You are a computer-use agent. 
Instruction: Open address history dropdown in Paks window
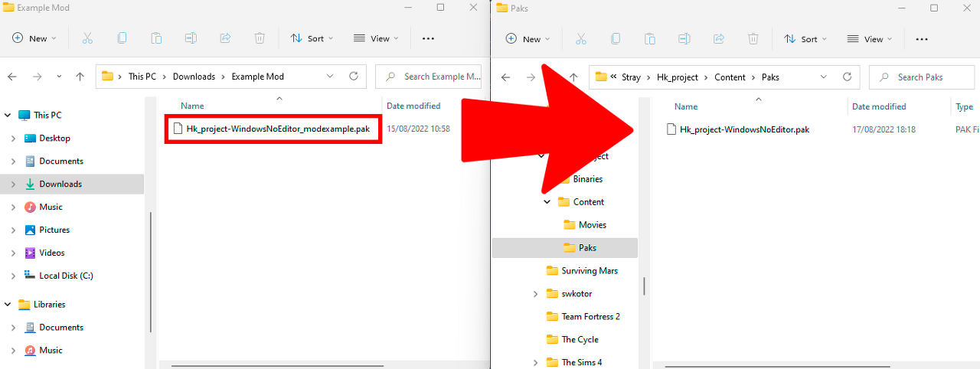coord(824,77)
